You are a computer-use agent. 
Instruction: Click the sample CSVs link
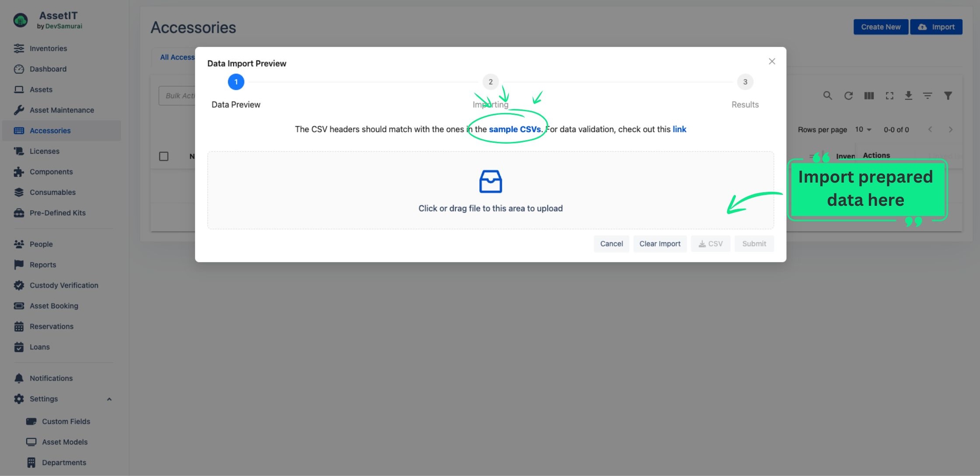tap(514, 130)
